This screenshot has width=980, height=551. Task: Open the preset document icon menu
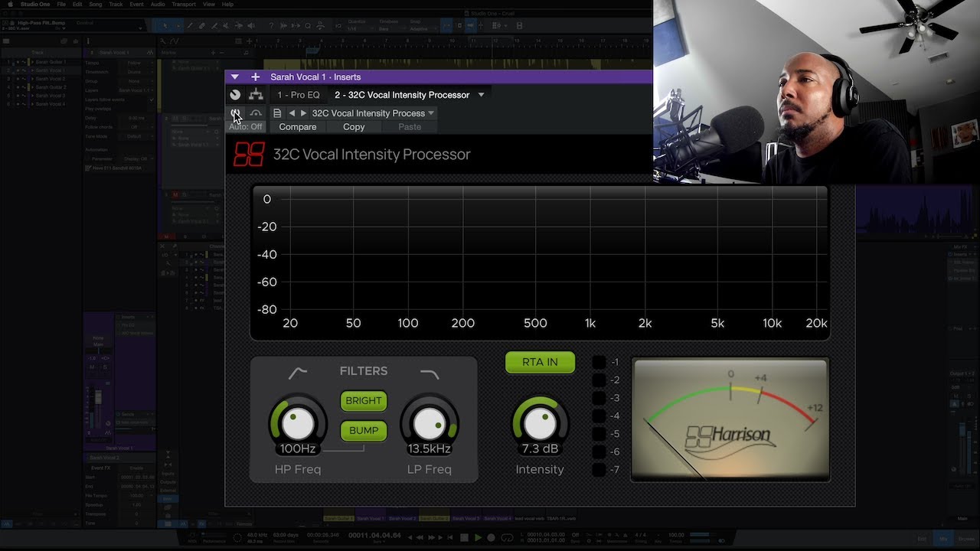point(277,113)
